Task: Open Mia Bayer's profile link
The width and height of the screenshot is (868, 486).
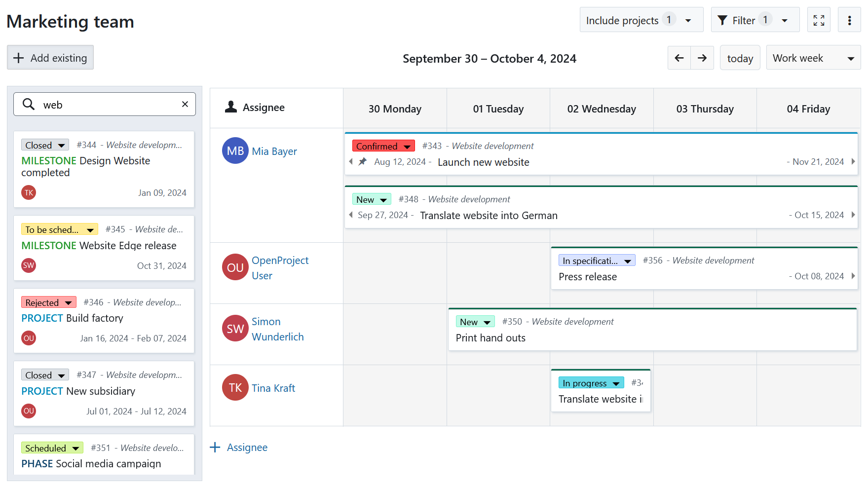Action: coord(274,151)
